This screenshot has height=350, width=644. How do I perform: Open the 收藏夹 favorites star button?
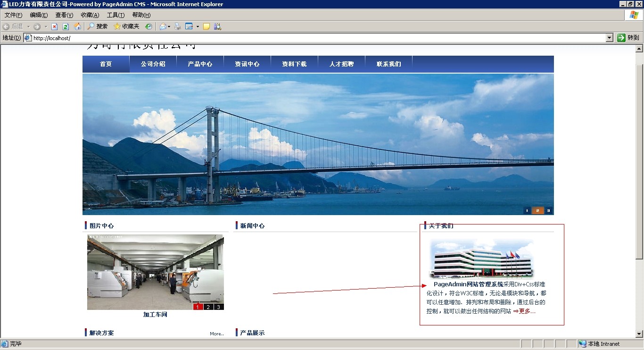[x=126, y=26]
